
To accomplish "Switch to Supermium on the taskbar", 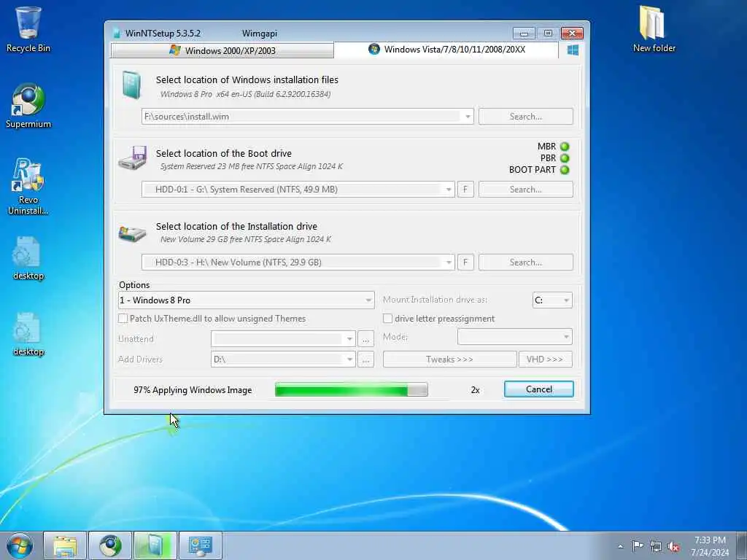I will (x=110, y=545).
